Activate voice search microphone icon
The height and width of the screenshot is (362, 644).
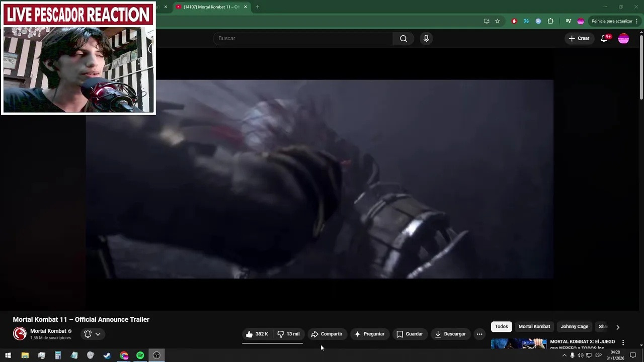coord(426,39)
